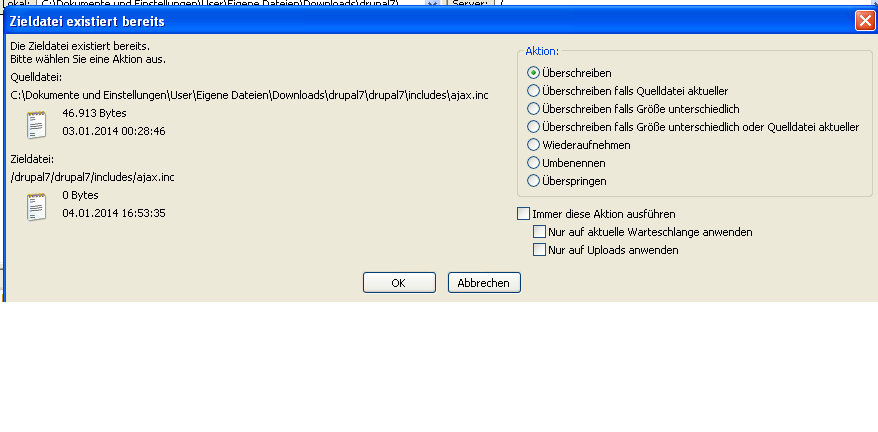Click the local directory path field
Screen dimensions: 878x432
230,4
